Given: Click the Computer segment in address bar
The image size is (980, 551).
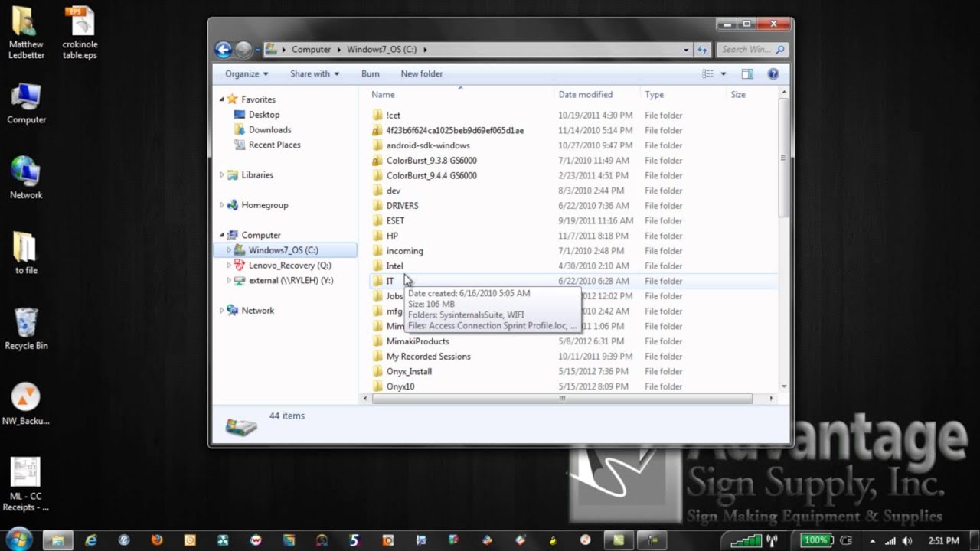Looking at the screenshot, I should pyautogui.click(x=312, y=50).
